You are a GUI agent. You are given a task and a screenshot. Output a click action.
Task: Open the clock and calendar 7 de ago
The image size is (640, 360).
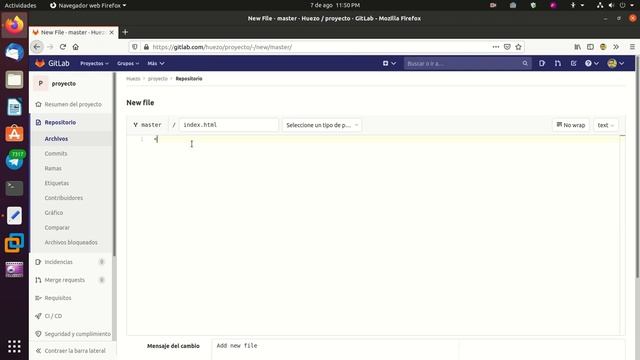pos(335,5)
